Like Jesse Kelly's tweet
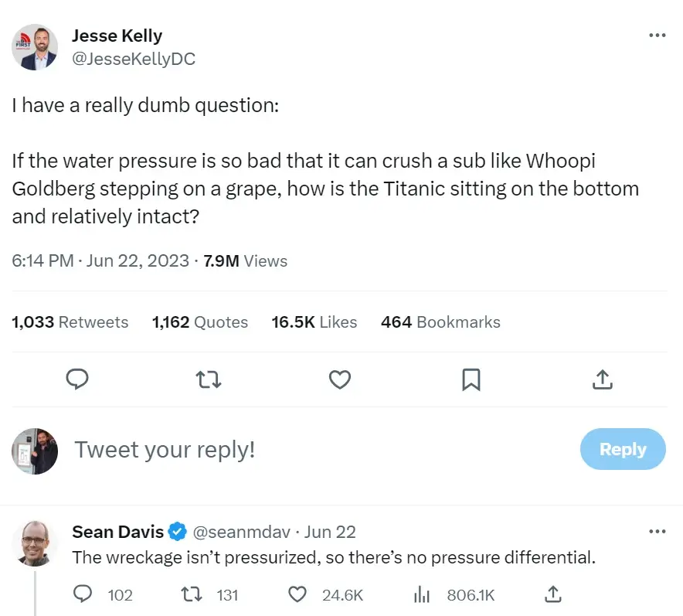 (340, 379)
